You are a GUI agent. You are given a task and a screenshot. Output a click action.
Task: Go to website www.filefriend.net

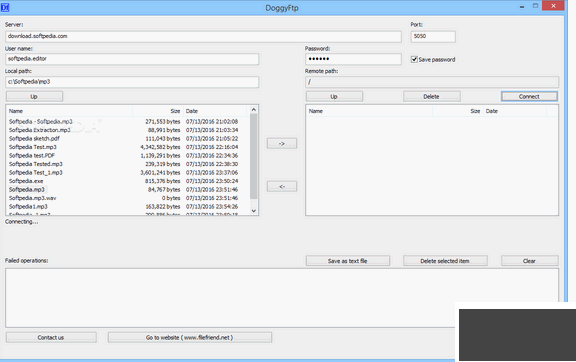(190, 337)
